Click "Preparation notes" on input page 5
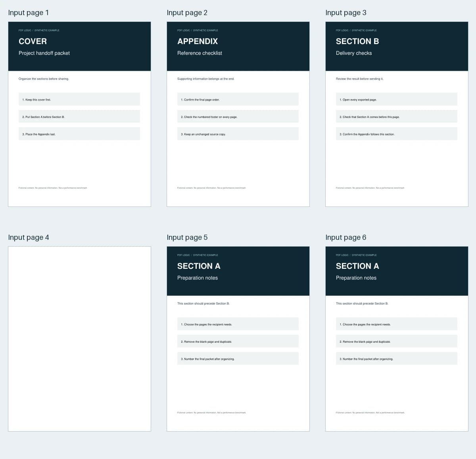476x459 pixels. pos(198,278)
